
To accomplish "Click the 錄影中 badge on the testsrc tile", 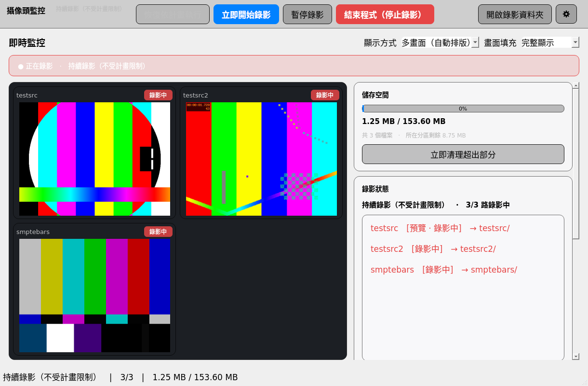I will [158, 95].
